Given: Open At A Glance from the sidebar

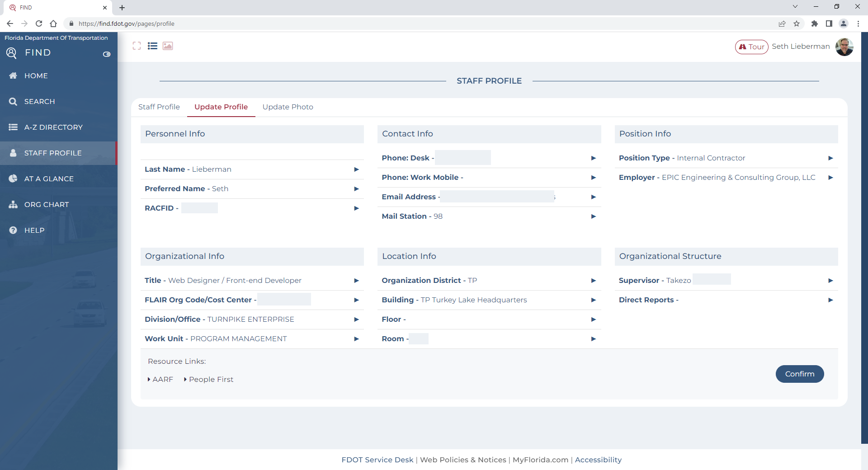Looking at the screenshot, I should (49, 179).
